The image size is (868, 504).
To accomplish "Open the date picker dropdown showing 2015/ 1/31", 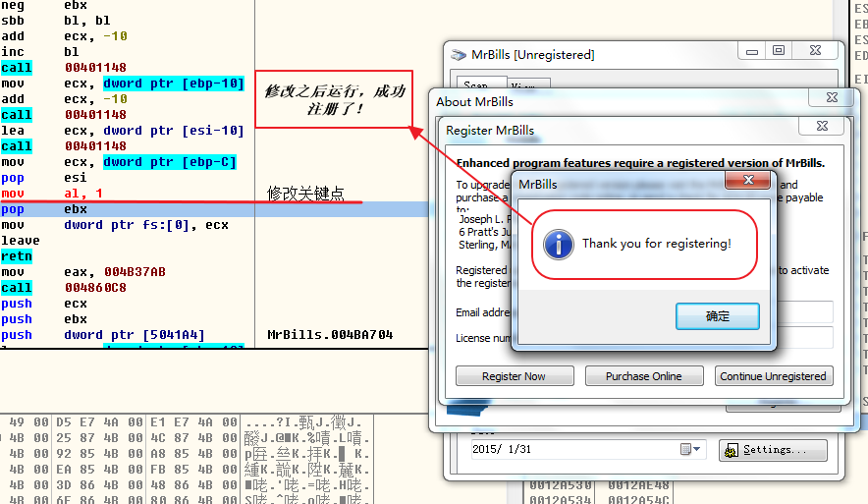I will pos(691,449).
